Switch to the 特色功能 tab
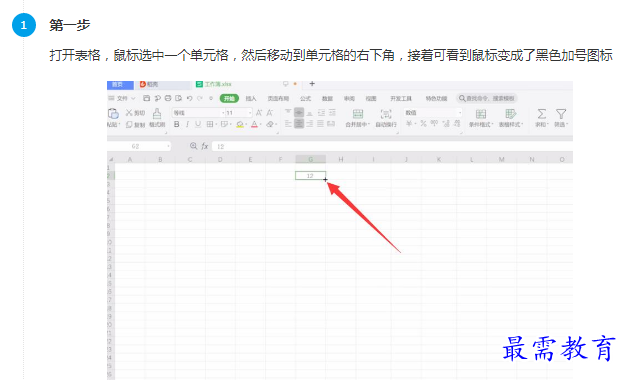 point(436,98)
